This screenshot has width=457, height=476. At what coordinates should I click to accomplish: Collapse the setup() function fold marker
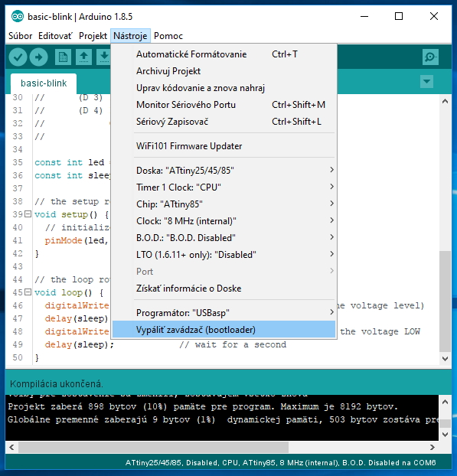click(28, 214)
